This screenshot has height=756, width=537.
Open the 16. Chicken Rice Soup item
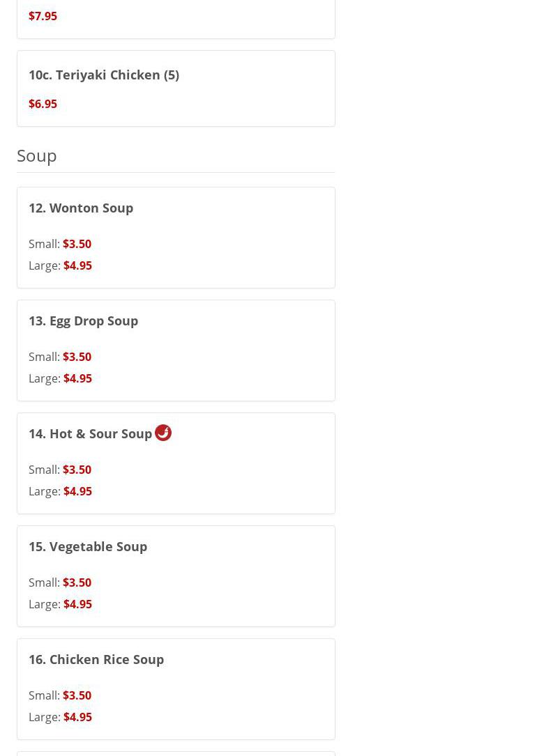96,659
